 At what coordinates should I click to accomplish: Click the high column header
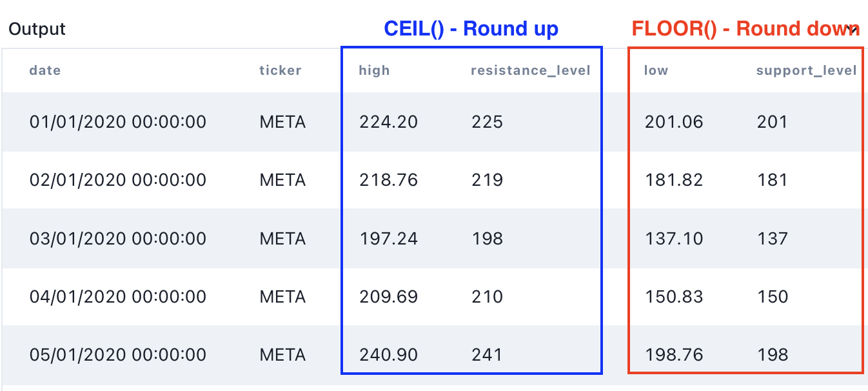pyautogui.click(x=374, y=70)
